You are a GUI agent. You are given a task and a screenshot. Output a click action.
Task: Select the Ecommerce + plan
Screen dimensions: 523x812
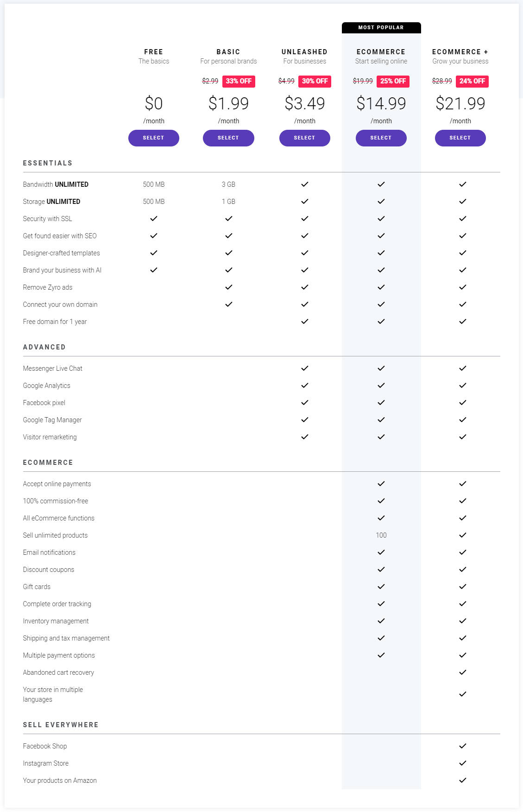(x=460, y=138)
